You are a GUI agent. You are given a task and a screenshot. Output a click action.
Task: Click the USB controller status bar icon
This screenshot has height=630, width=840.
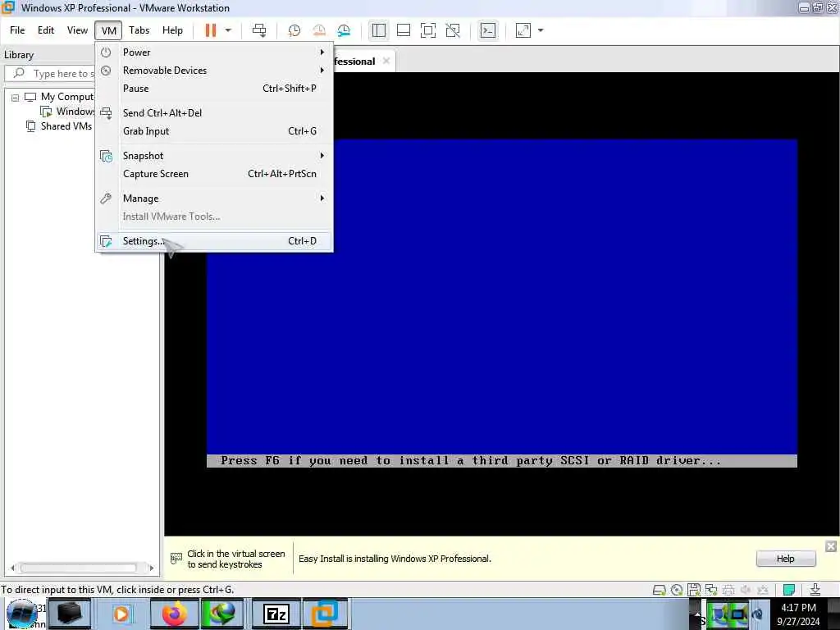click(x=763, y=590)
